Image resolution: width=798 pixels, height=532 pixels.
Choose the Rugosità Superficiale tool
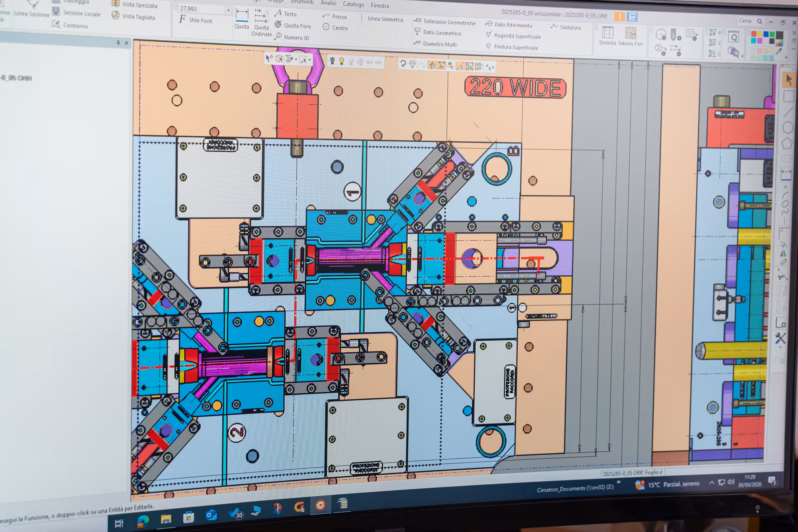pyautogui.click(x=513, y=36)
